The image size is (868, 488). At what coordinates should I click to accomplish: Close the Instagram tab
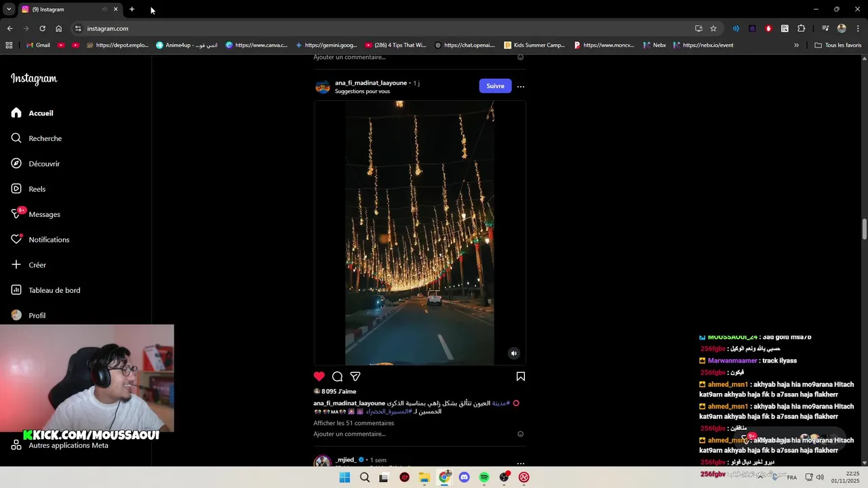115,9
